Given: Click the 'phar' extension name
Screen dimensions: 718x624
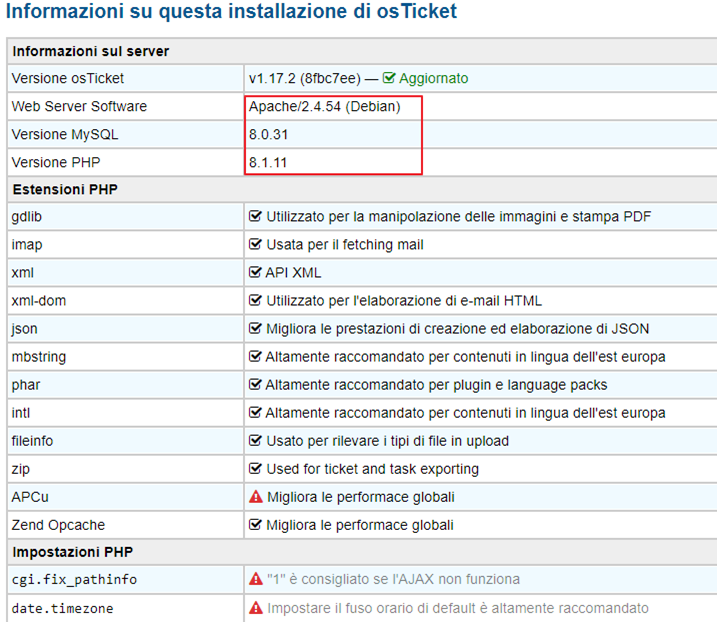Looking at the screenshot, I should tap(26, 385).
